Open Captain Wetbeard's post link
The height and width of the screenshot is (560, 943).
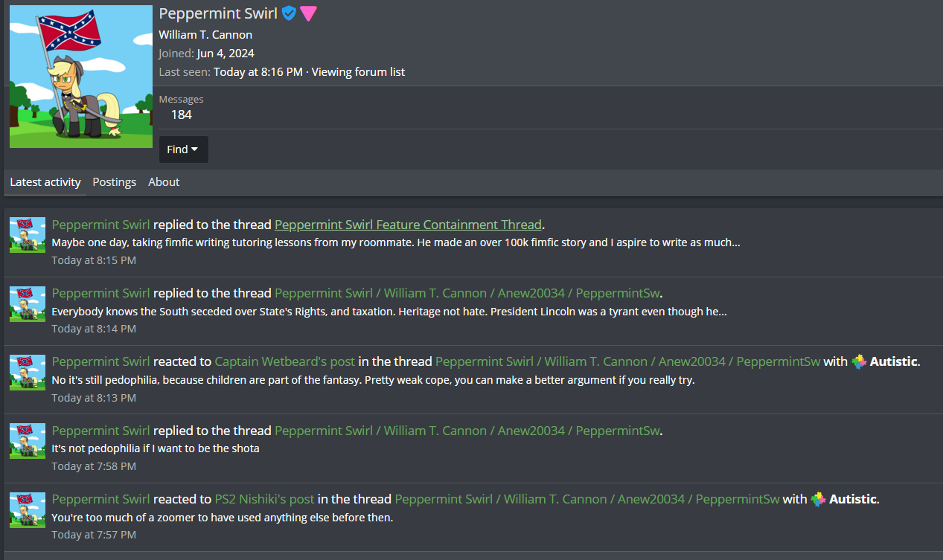point(284,361)
